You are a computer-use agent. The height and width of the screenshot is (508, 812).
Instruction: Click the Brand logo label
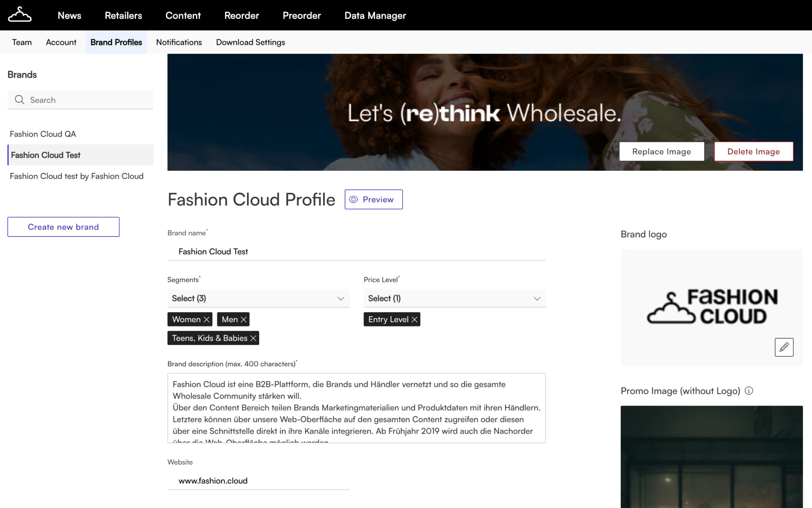pos(644,234)
